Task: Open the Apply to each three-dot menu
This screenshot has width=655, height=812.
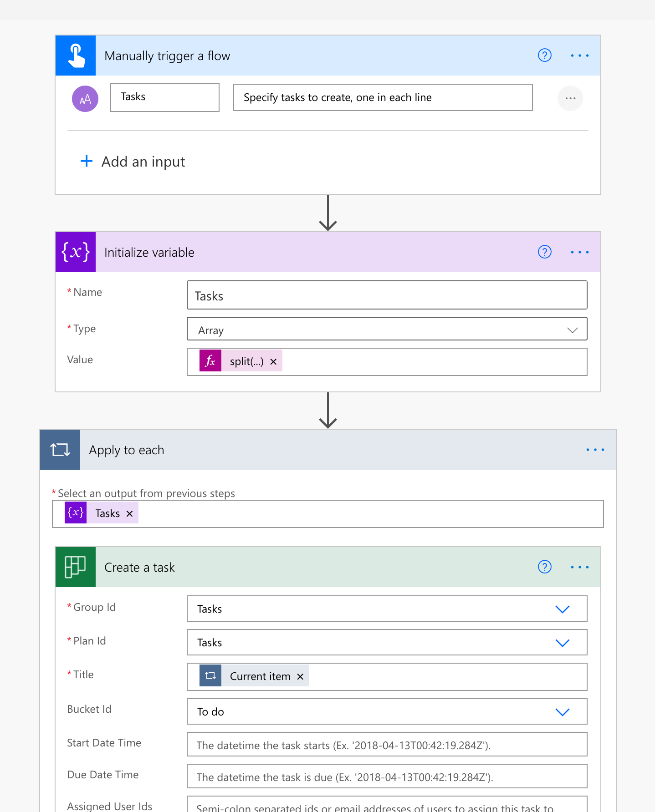Action: point(595,450)
